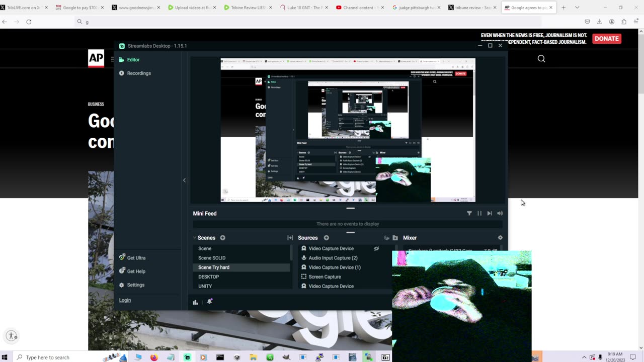The image size is (644, 362).
Task: Open Firefox account icon
Action: click(612, 22)
